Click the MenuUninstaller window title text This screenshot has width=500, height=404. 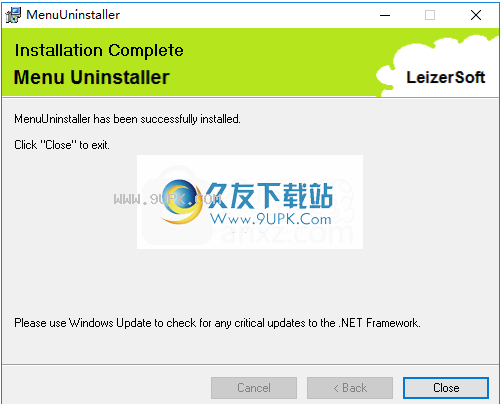(x=73, y=15)
